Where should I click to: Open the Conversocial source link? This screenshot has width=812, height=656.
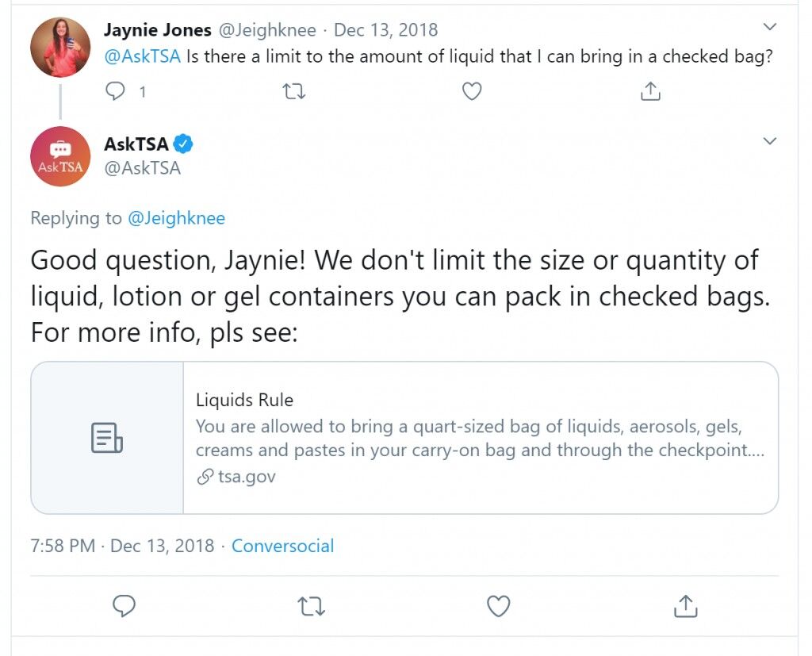coord(283,546)
